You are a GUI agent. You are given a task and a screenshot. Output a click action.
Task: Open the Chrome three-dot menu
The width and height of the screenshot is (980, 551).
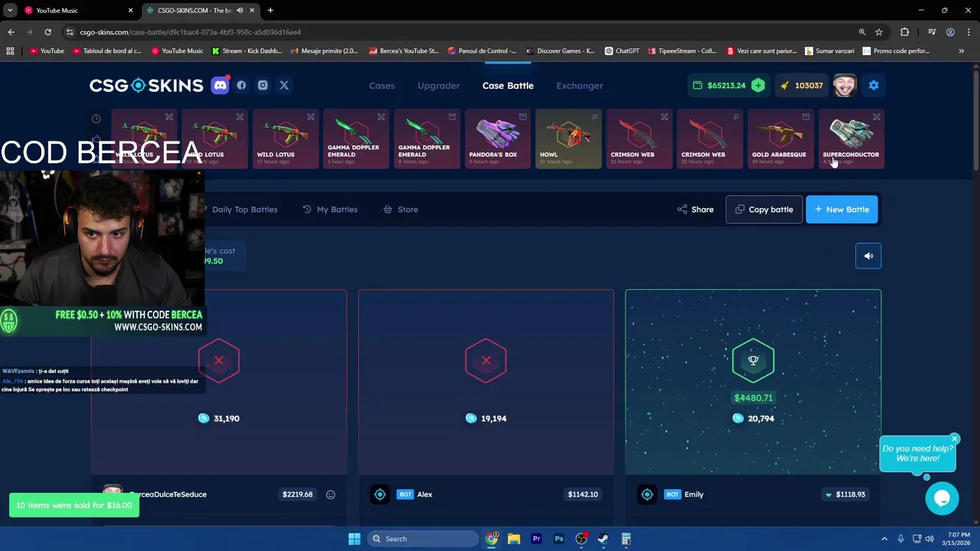coord(969,32)
